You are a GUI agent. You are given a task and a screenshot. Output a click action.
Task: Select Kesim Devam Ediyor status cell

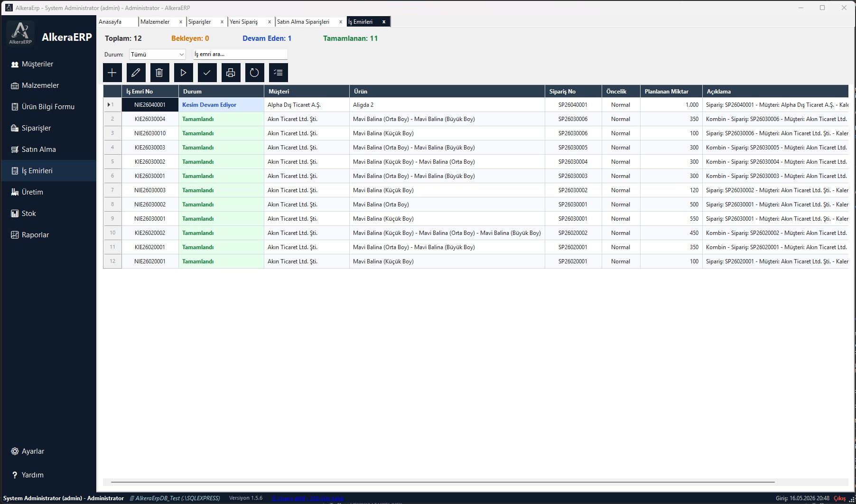coord(222,105)
